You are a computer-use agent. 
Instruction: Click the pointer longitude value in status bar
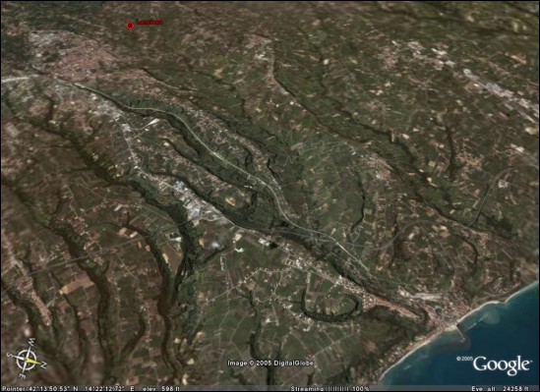[110, 389]
